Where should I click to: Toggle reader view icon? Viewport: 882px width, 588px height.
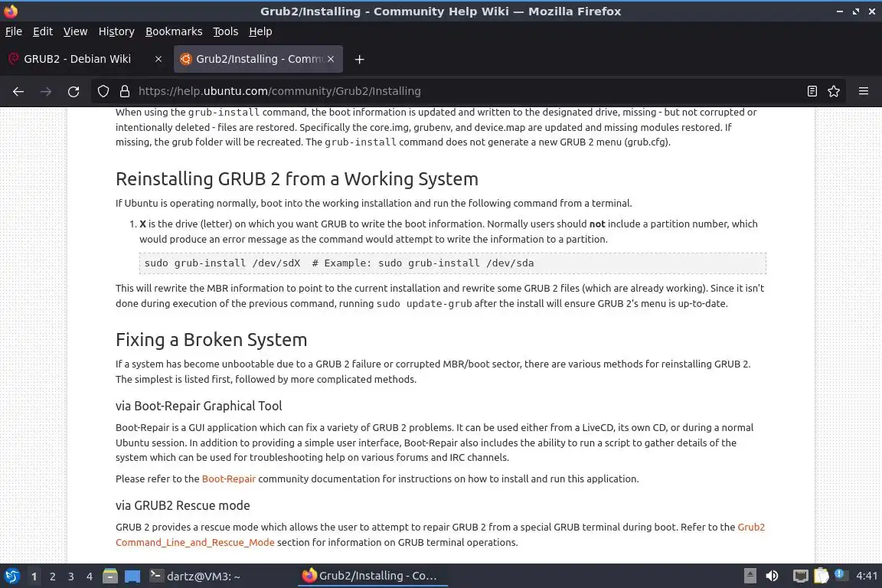812,91
